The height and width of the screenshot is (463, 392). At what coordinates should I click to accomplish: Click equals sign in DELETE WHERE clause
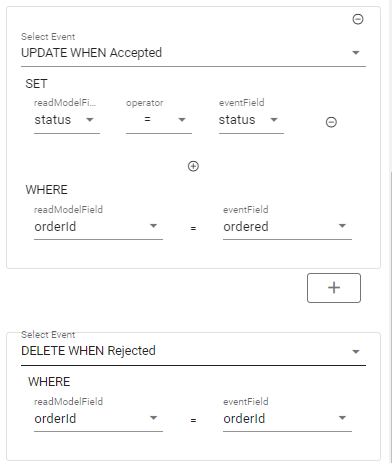[193, 420]
